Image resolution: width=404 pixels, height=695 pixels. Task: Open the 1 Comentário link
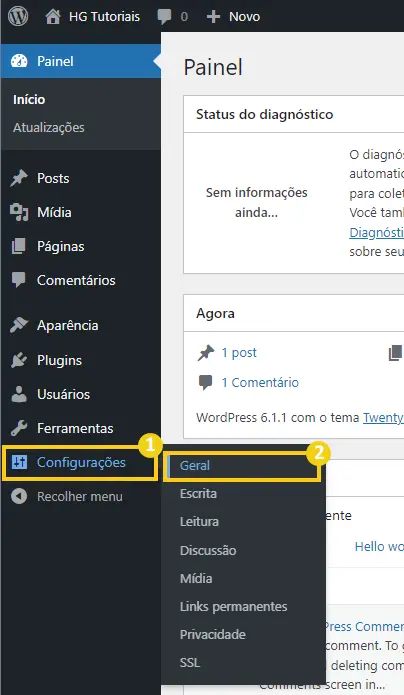click(x=260, y=383)
